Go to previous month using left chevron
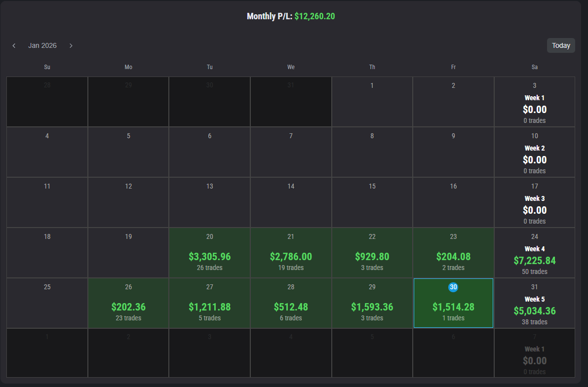Screen dimensions: 588x387 pos(14,45)
